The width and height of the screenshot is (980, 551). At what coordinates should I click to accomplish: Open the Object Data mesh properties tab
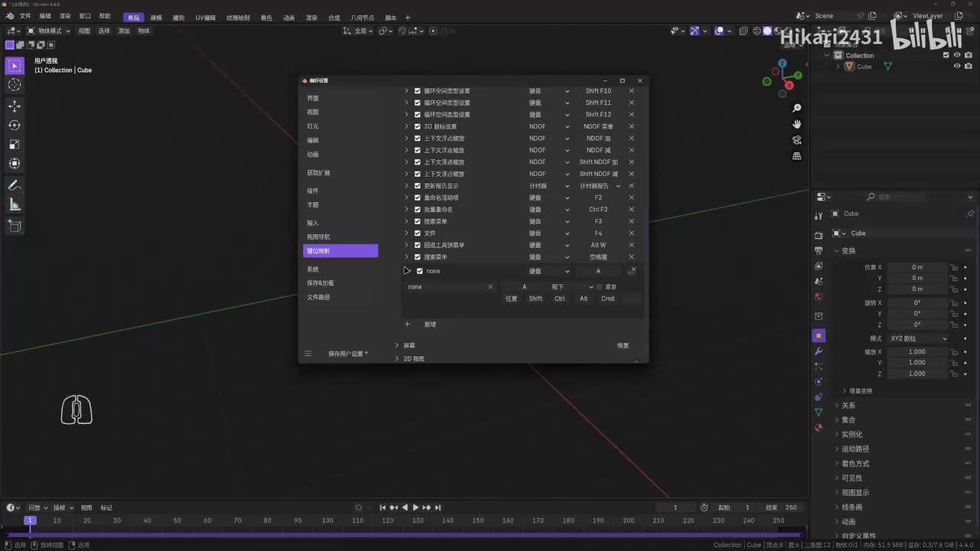tap(818, 412)
